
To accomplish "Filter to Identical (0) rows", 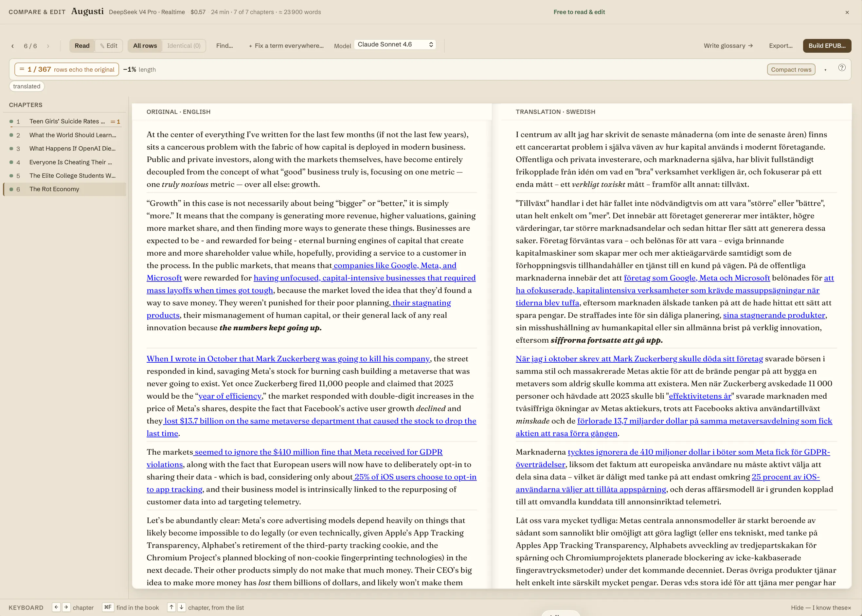I will coord(184,46).
